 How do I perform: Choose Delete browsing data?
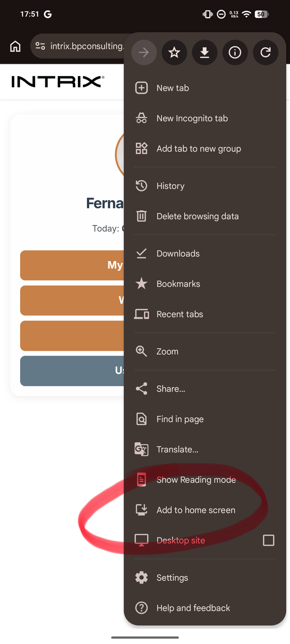197,216
